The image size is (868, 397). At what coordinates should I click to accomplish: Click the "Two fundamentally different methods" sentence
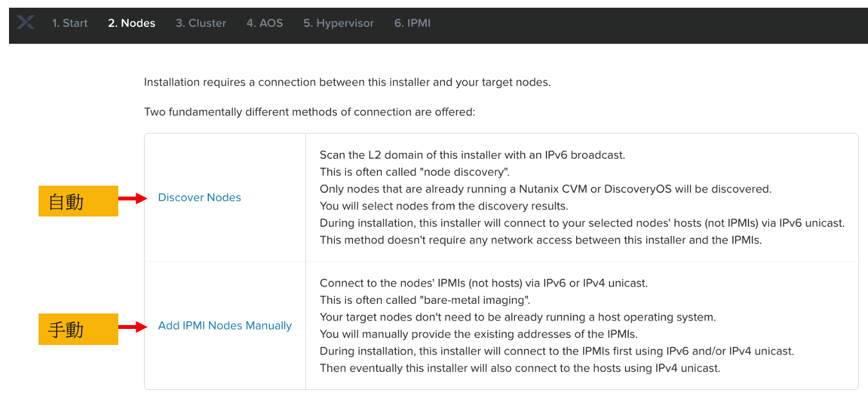point(309,112)
